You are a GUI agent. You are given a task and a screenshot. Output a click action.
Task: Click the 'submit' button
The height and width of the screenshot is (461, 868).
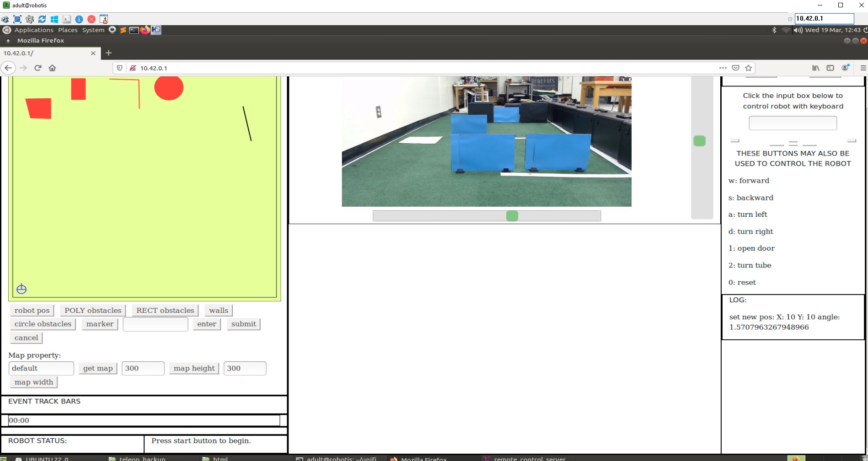pos(244,324)
